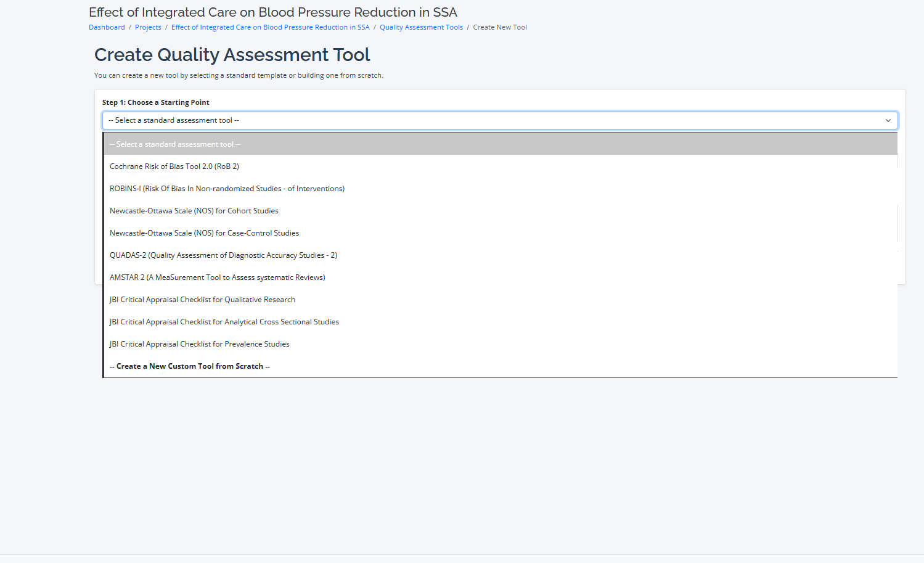The height and width of the screenshot is (563, 924).
Task: Pick Newcastle-Ottawa Scale for Cohort Studies
Action: point(194,211)
